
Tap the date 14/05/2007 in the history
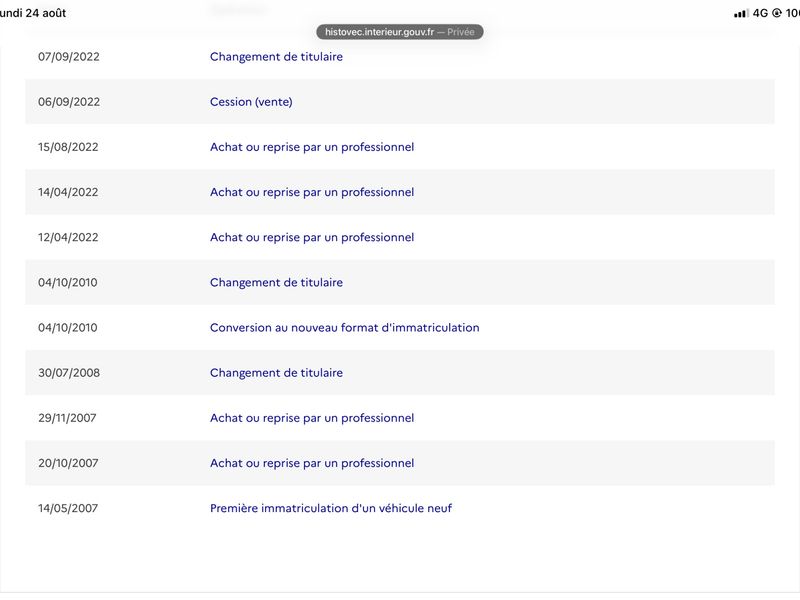(68, 508)
